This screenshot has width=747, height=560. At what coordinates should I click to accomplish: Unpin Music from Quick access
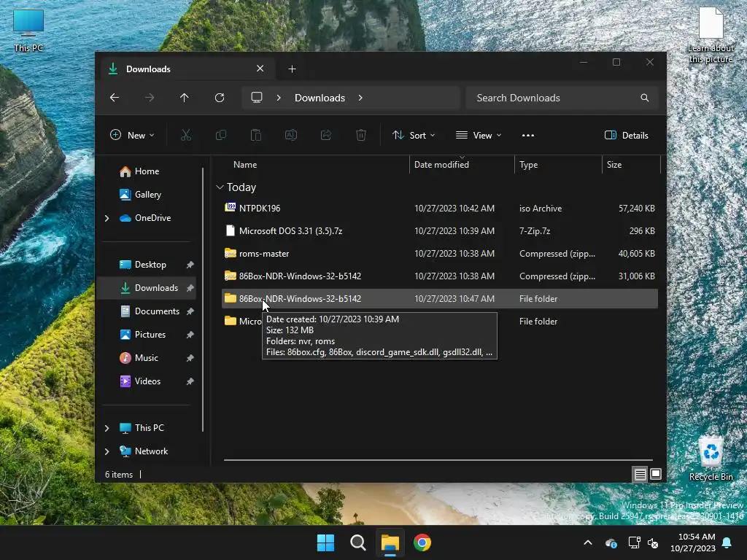pos(190,358)
